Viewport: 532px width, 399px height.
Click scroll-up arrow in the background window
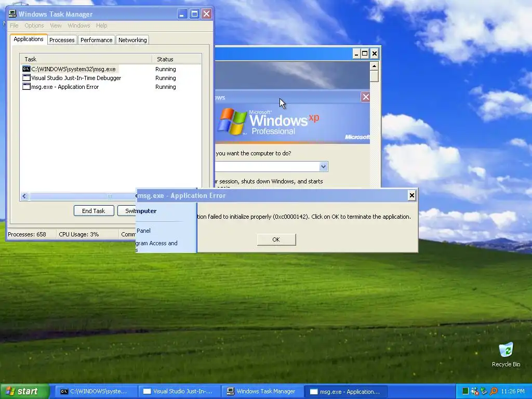(x=374, y=66)
